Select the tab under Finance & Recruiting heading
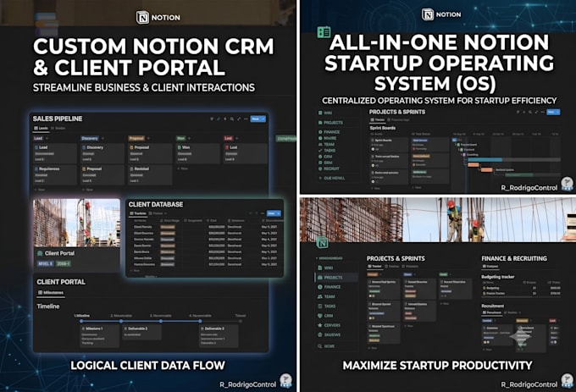This screenshot has height=392, width=576. (x=490, y=267)
